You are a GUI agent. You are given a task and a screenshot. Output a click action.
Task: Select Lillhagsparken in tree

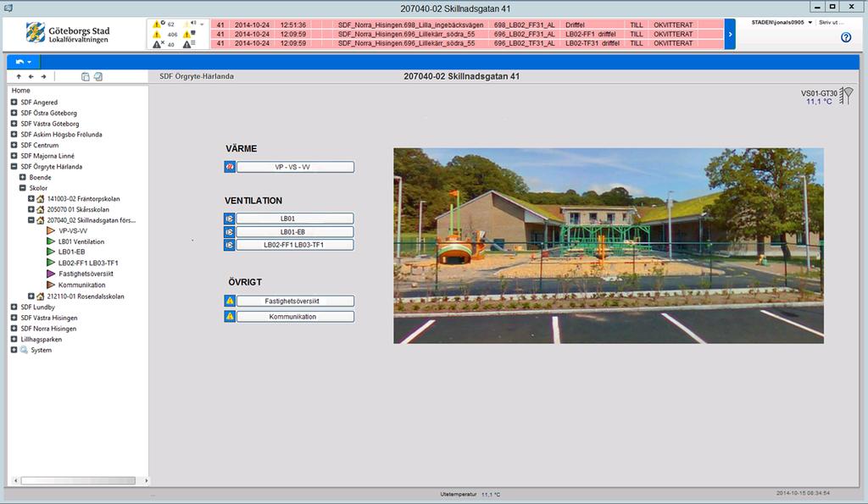41,339
